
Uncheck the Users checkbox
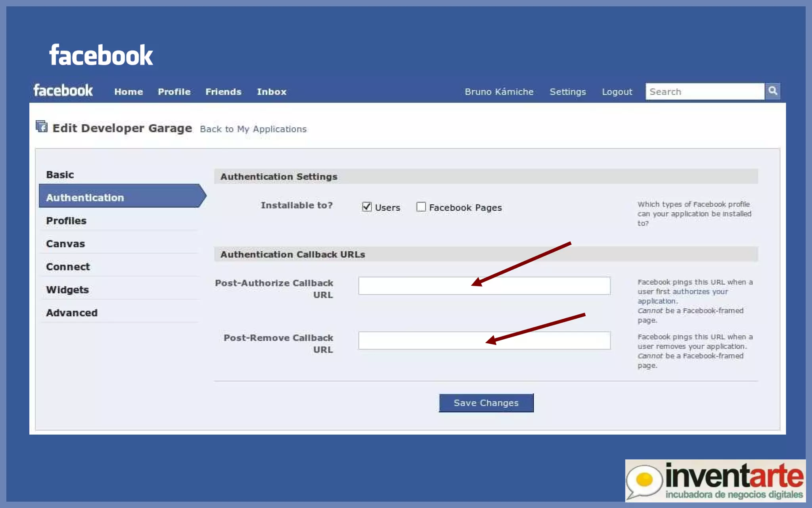[x=367, y=207]
